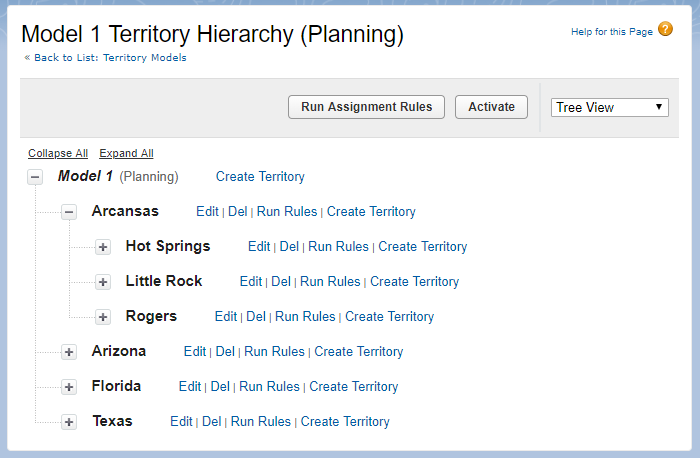Delete the Little Rock territory
The image size is (700, 458).
coord(281,282)
